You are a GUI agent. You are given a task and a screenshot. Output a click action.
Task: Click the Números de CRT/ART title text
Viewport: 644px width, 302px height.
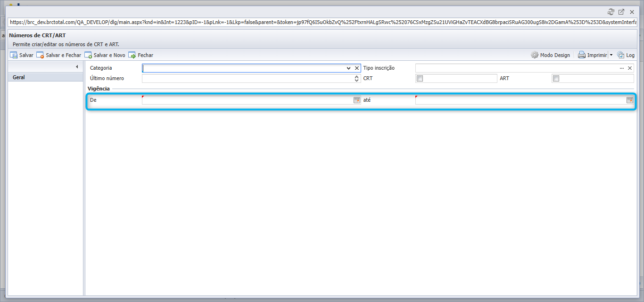pos(37,35)
